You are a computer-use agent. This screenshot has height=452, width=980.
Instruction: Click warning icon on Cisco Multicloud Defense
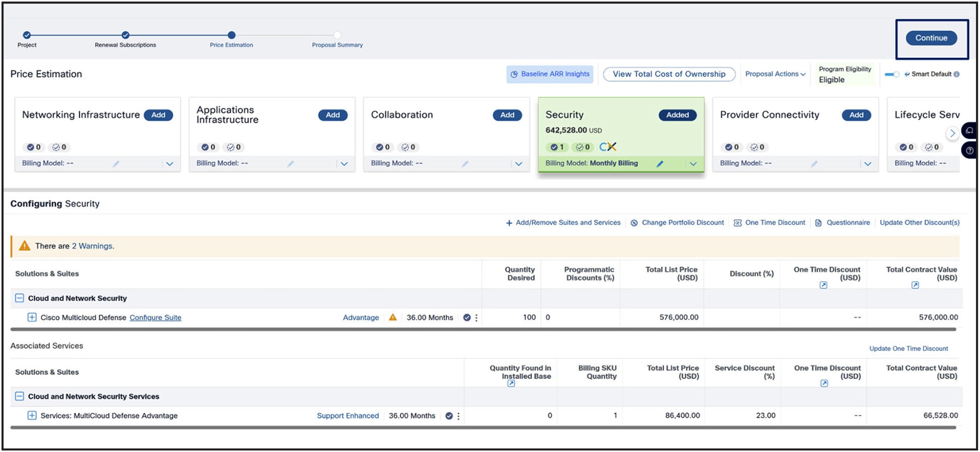tap(393, 317)
